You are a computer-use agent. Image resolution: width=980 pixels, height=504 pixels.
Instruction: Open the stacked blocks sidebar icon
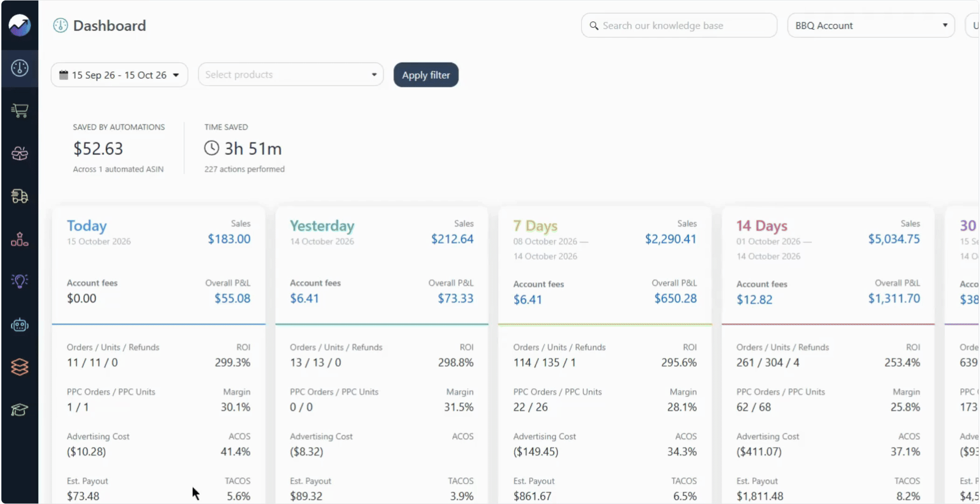[x=20, y=239]
